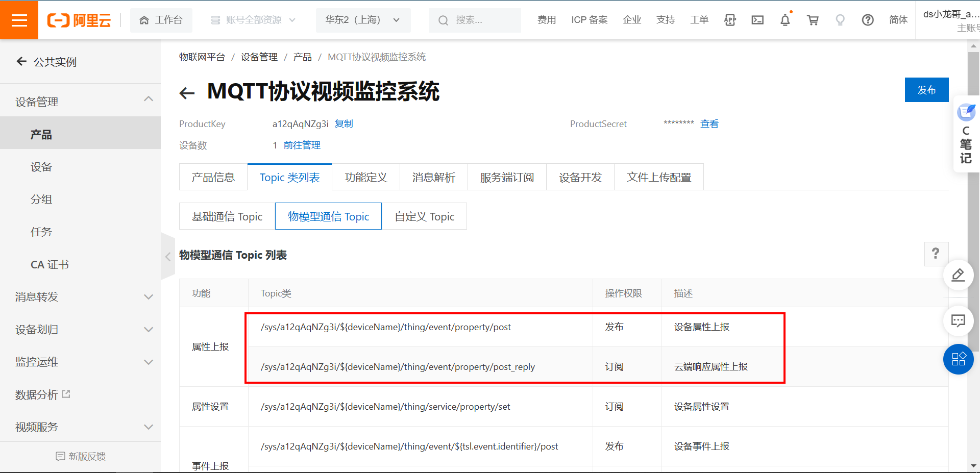
Task: Open the 华东2（上海）region selector
Action: 363,20
